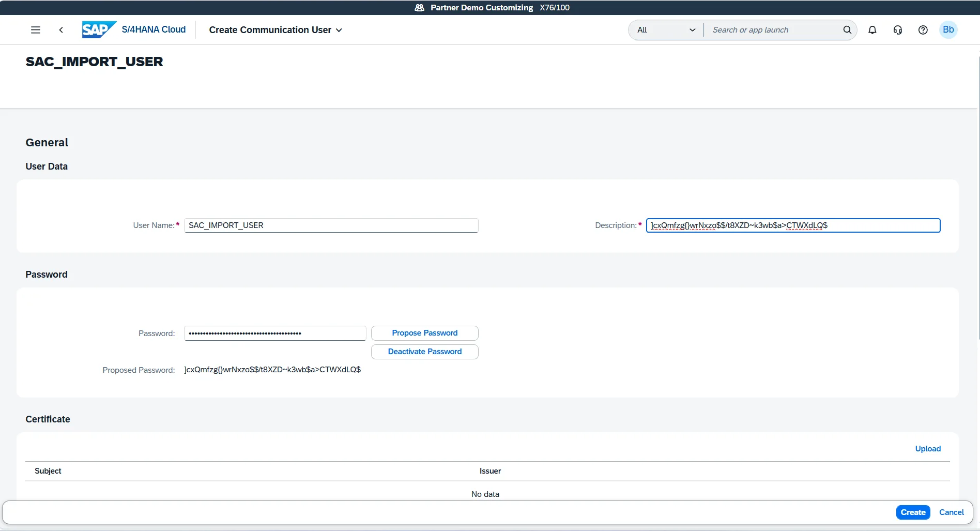Open the Bb user profile avatar
Viewport: 980px width, 531px height.
[948, 29]
